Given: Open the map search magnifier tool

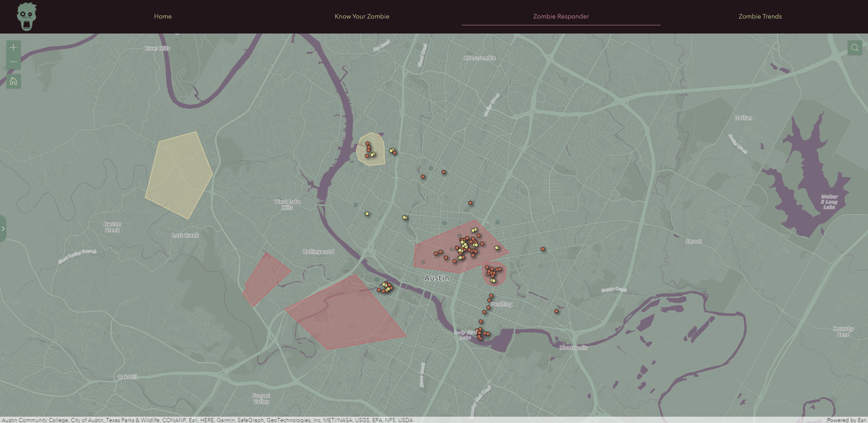Looking at the screenshot, I should pyautogui.click(x=854, y=47).
